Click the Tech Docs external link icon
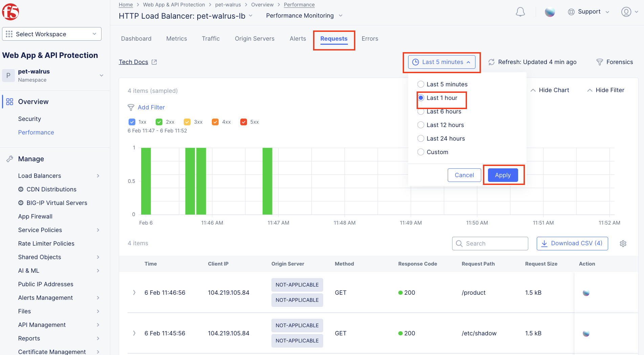 tap(154, 62)
